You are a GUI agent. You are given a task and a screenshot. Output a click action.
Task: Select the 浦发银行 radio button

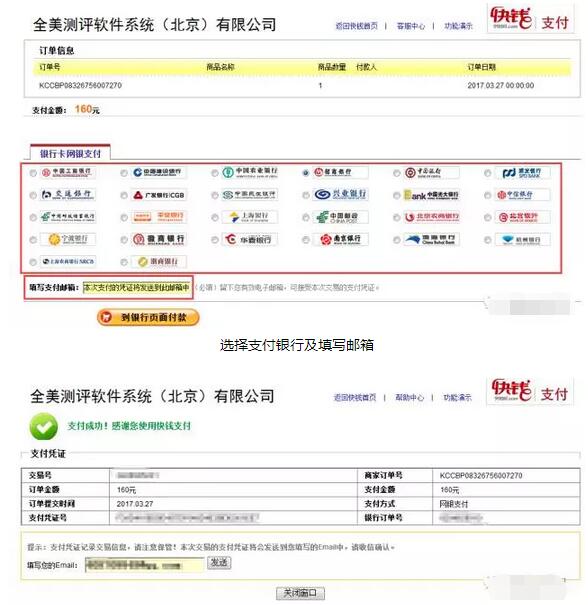[488, 173]
